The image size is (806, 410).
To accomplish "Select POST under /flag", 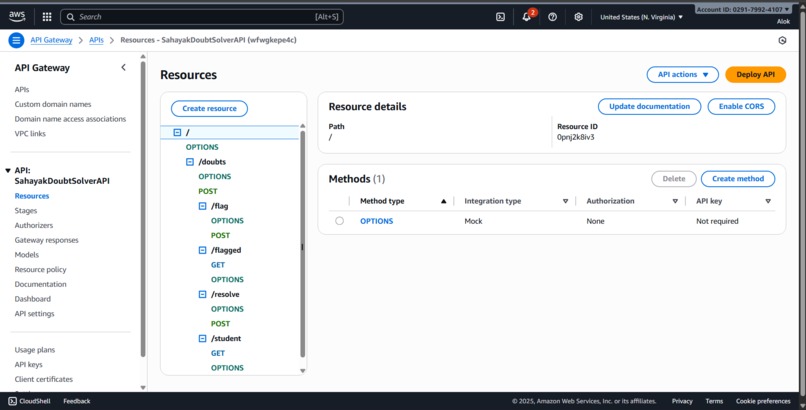I will click(x=221, y=235).
